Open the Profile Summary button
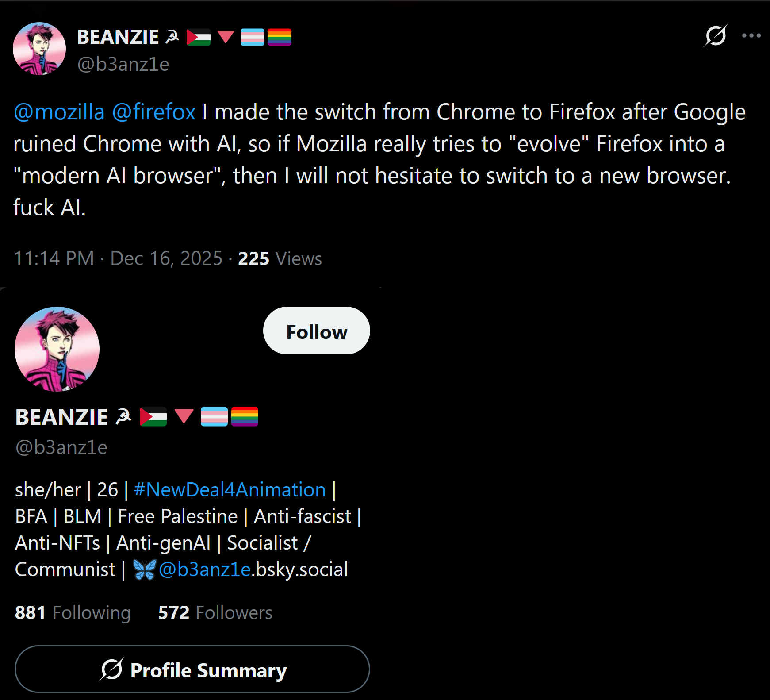770x700 pixels. (x=192, y=669)
